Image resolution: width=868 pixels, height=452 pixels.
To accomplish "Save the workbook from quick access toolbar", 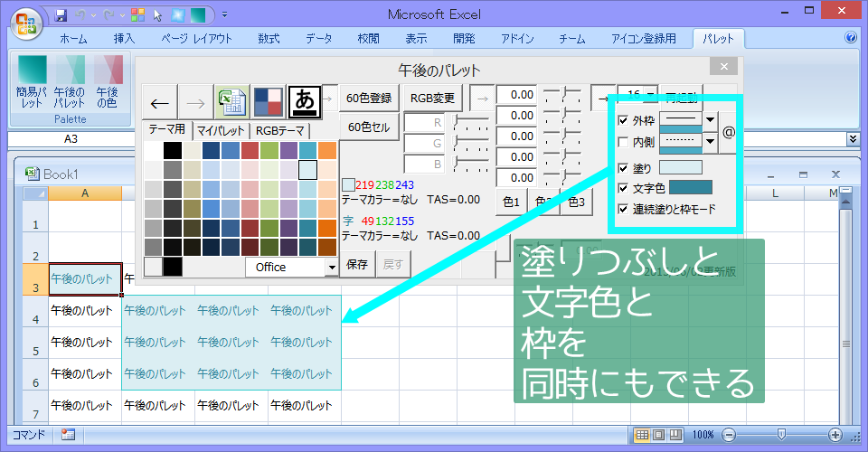I will tap(61, 15).
